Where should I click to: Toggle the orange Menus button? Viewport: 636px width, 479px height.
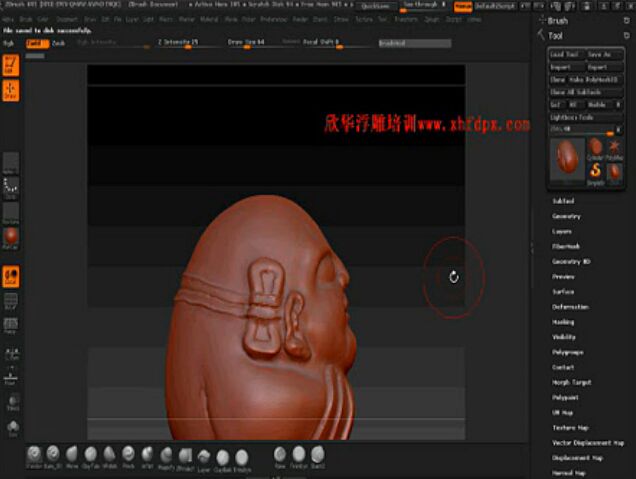point(463,6)
